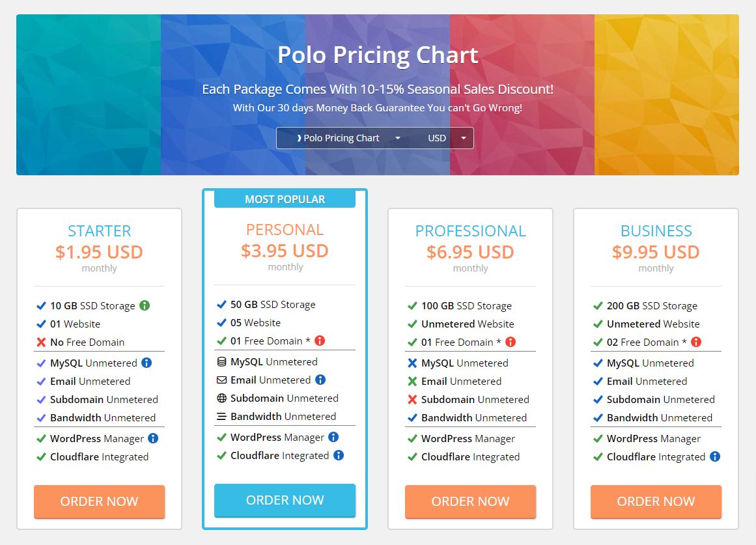Click red X beside Professional Subdomain Unmetered

coord(412,399)
